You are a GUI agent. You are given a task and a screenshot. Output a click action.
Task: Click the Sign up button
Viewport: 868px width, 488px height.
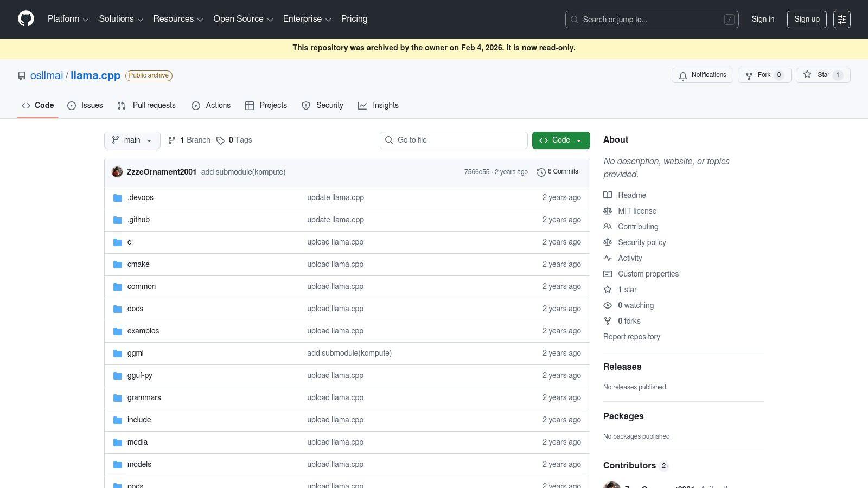(x=807, y=20)
